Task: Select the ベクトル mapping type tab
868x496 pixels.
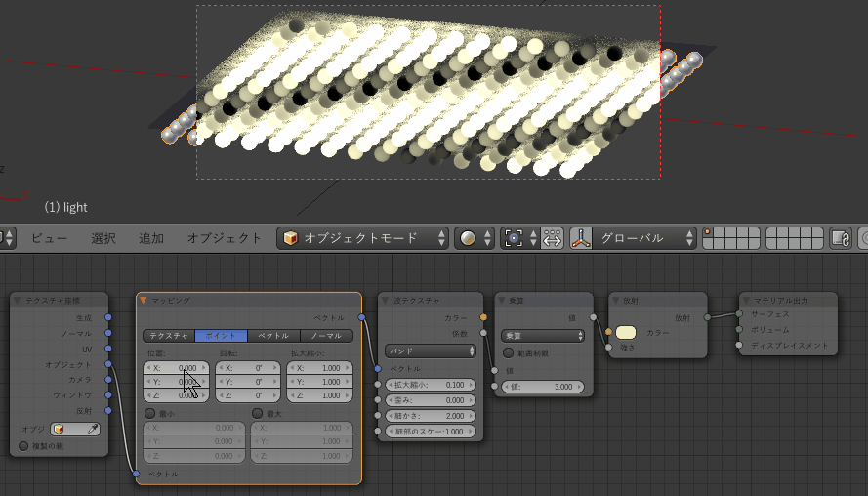Action: click(x=273, y=336)
